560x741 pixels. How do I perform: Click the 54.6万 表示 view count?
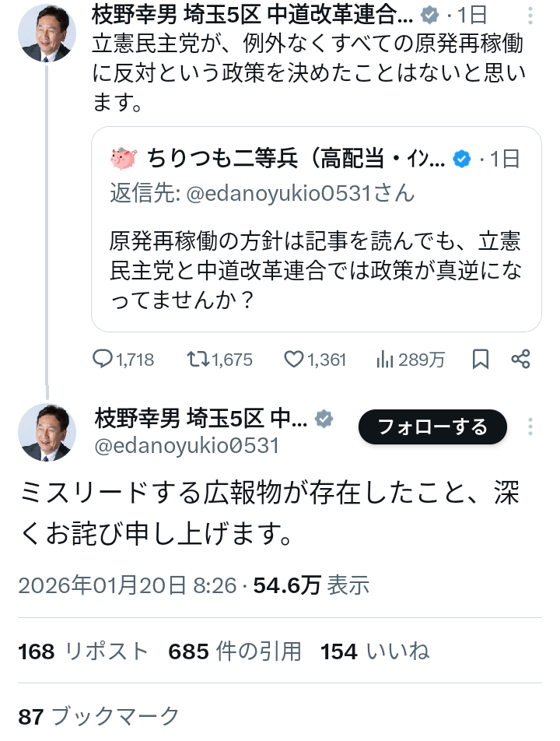point(313,585)
